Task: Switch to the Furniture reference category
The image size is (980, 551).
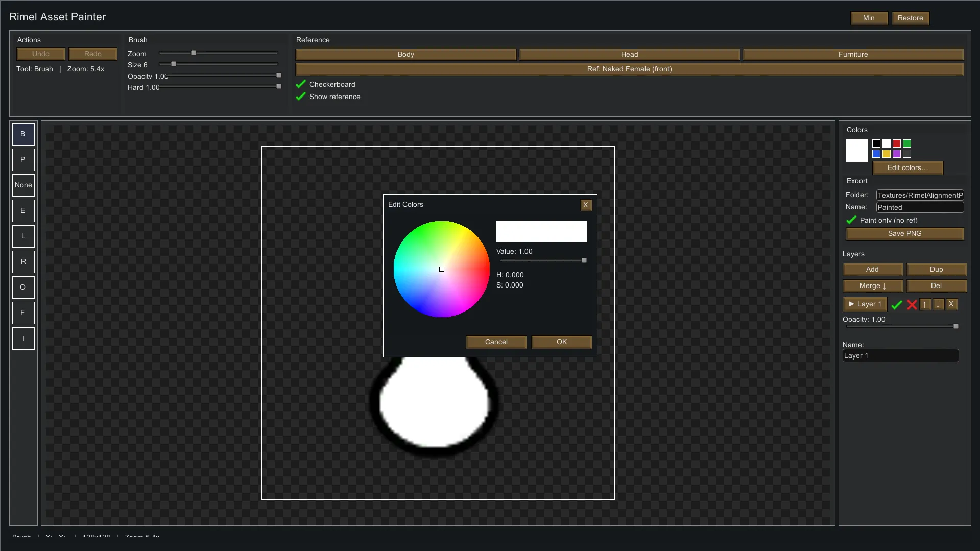Action: pos(853,54)
